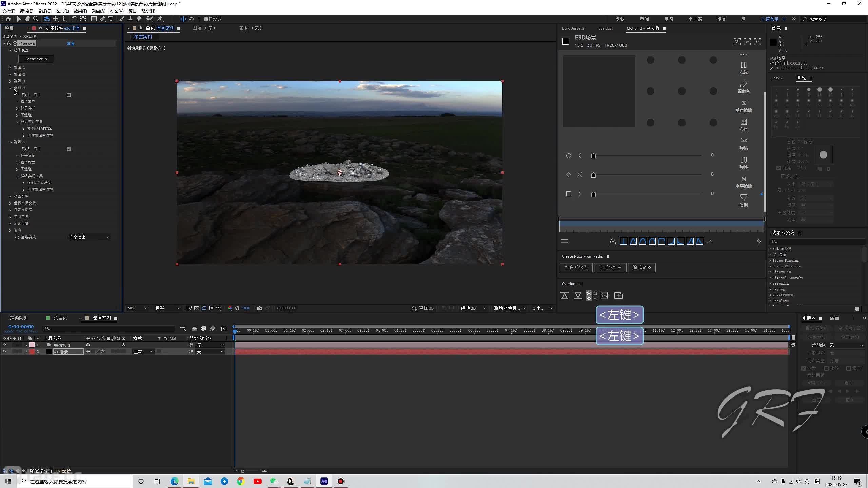The image size is (868, 488).
Task: Adjust the Motion 3 ease-in slider handle
Action: pos(593,156)
